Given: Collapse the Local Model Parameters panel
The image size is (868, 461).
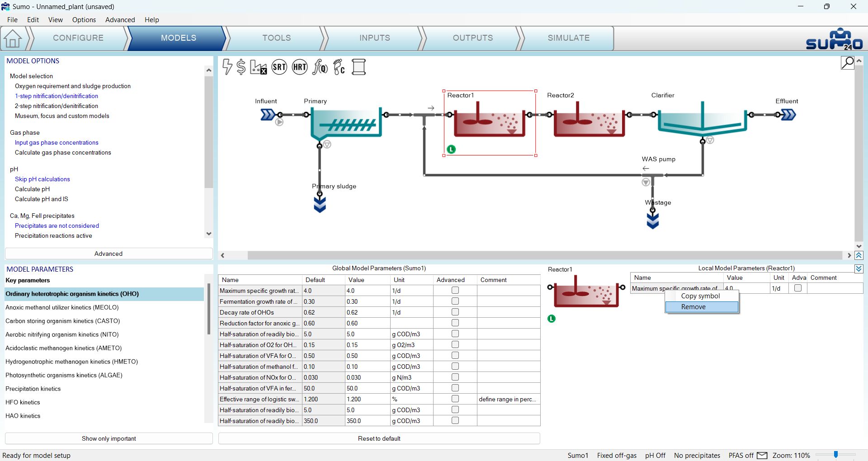Looking at the screenshot, I should 859,268.
